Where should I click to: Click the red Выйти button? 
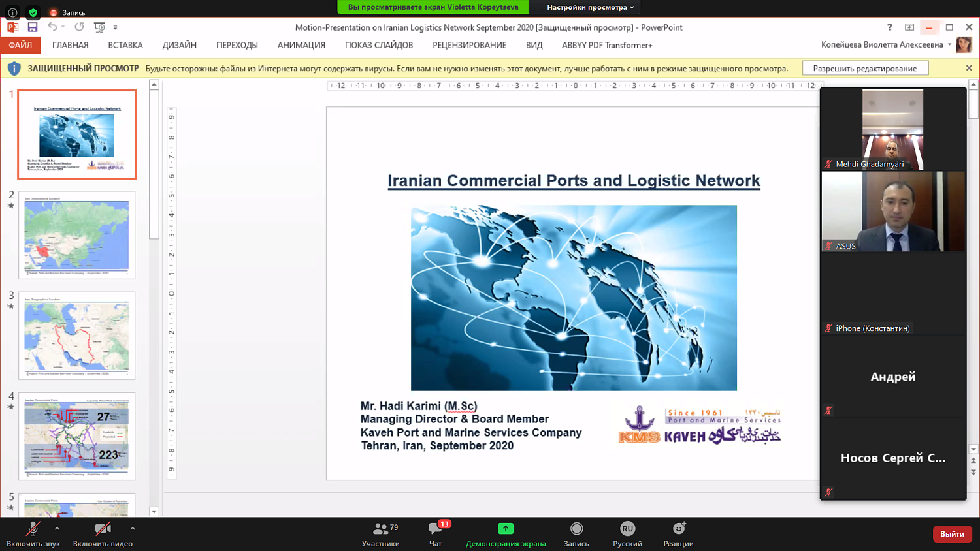(952, 534)
